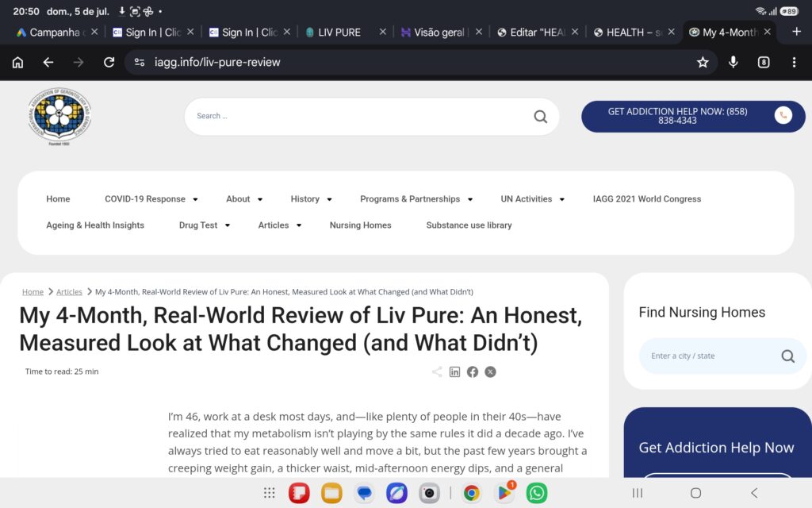Image resolution: width=812 pixels, height=508 pixels.
Task: Open WhatsApp from the taskbar
Action: pos(537,493)
